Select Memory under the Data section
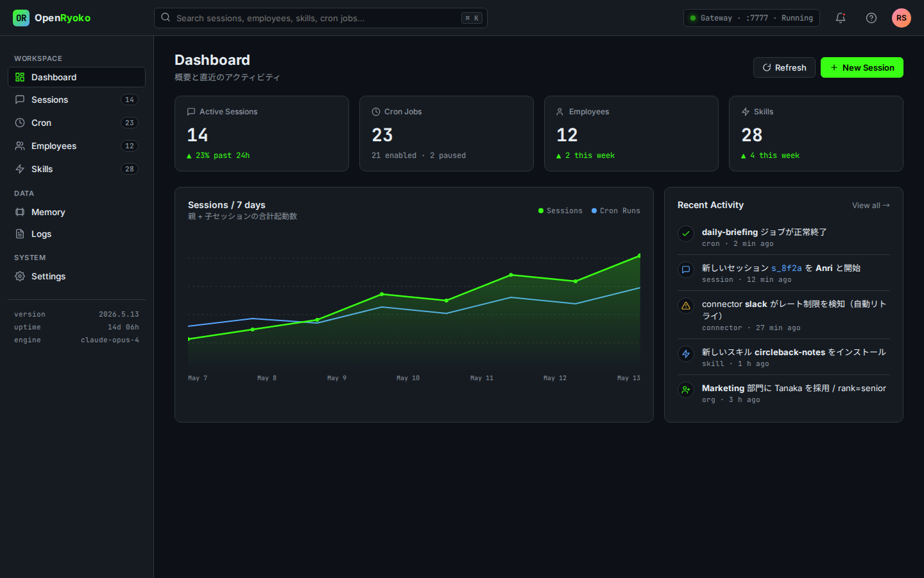The height and width of the screenshot is (578, 924). (x=76, y=212)
